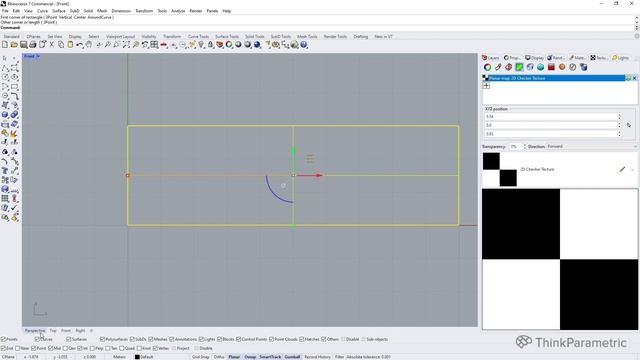640x360 pixels.
Task: Click the pick position icon beside XYZ fields
Action: [629, 125]
